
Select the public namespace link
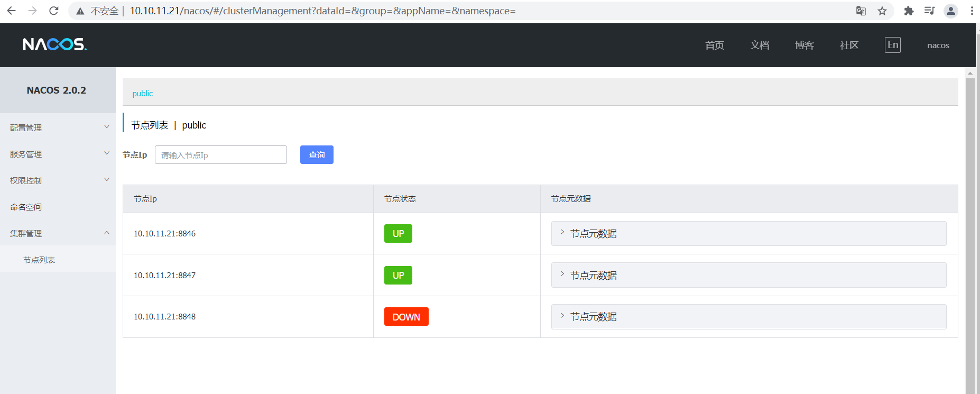(143, 94)
